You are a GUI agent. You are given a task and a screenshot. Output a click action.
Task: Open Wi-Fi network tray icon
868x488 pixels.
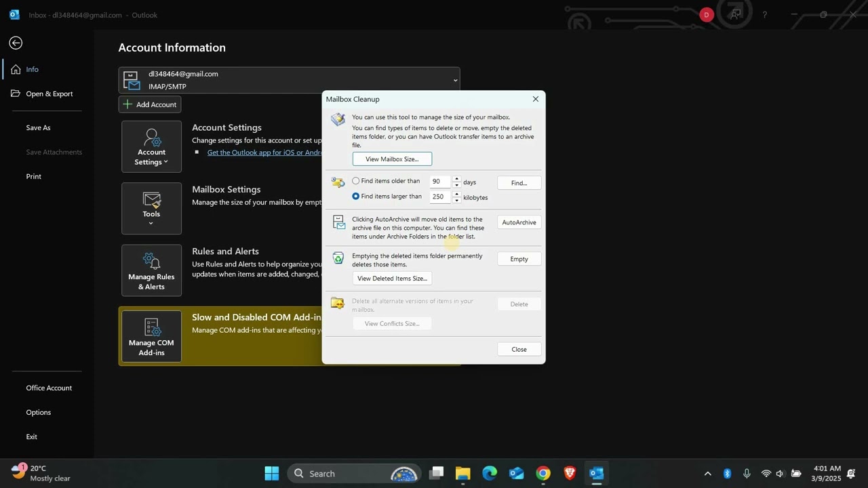tap(766, 473)
